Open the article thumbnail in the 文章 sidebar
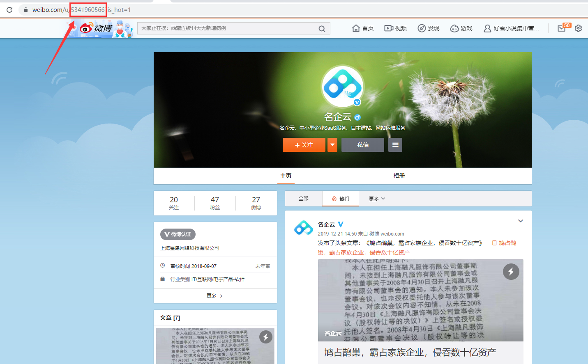 coord(215,346)
